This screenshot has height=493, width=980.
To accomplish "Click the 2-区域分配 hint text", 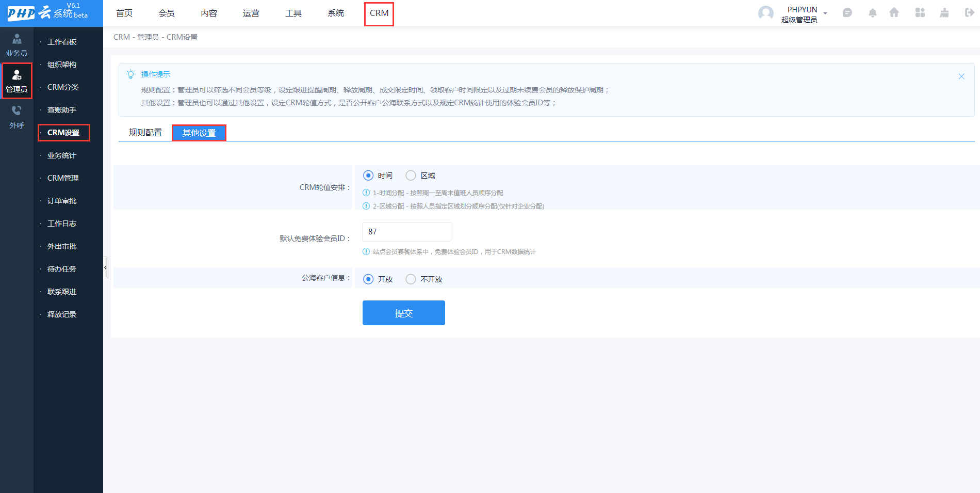I will tap(459, 206).
